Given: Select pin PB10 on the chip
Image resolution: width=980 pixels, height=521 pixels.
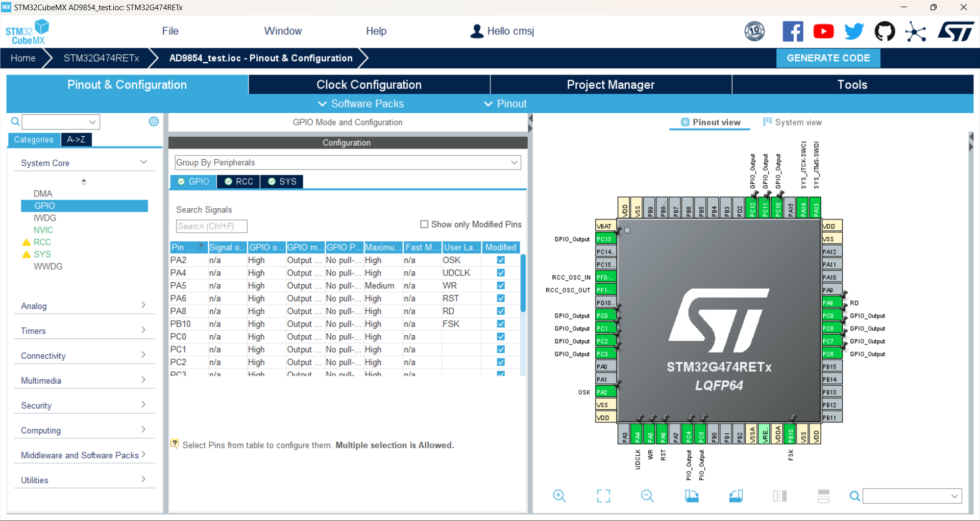Looking at the screenshot, I should [x=790, y=434].
